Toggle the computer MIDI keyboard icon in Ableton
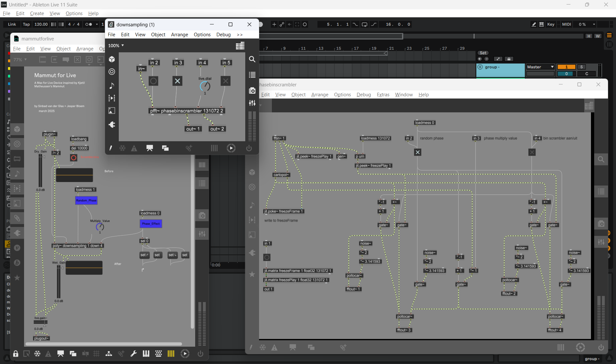The width and height of the screenshot is (616, 364). pos(542,24)
